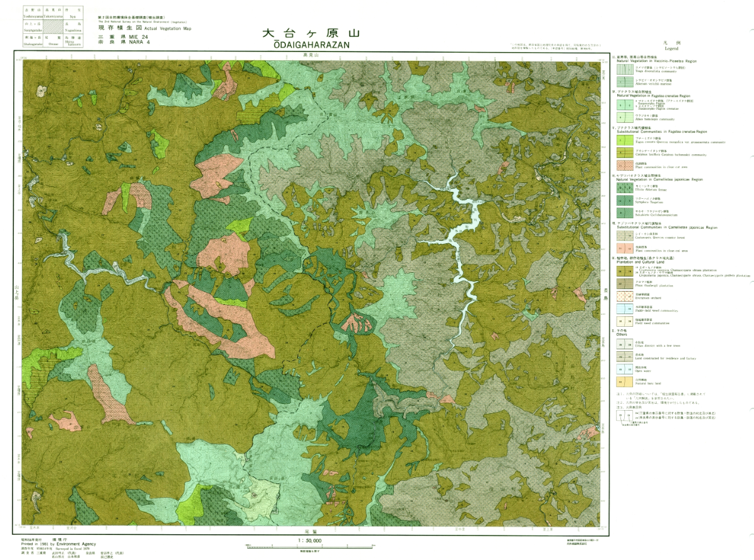Select the Shakagatake cell in index grid
The image size is (754, 560).
(33, 40)
